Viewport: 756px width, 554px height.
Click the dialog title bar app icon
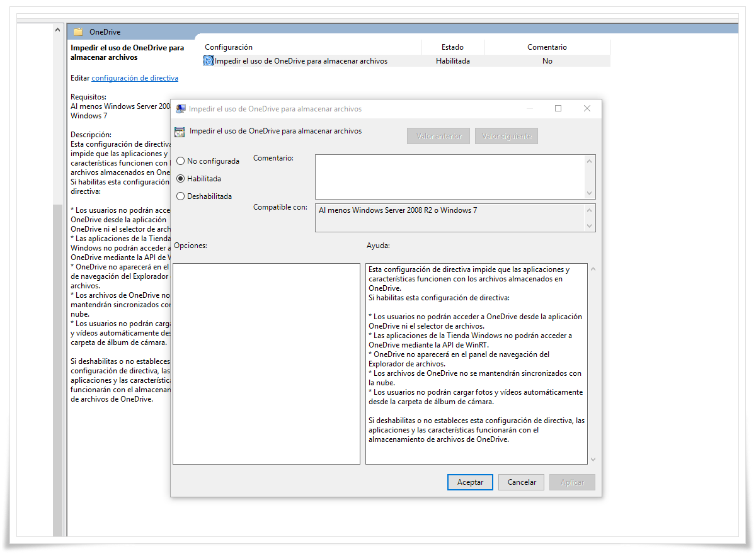(181, 108)
